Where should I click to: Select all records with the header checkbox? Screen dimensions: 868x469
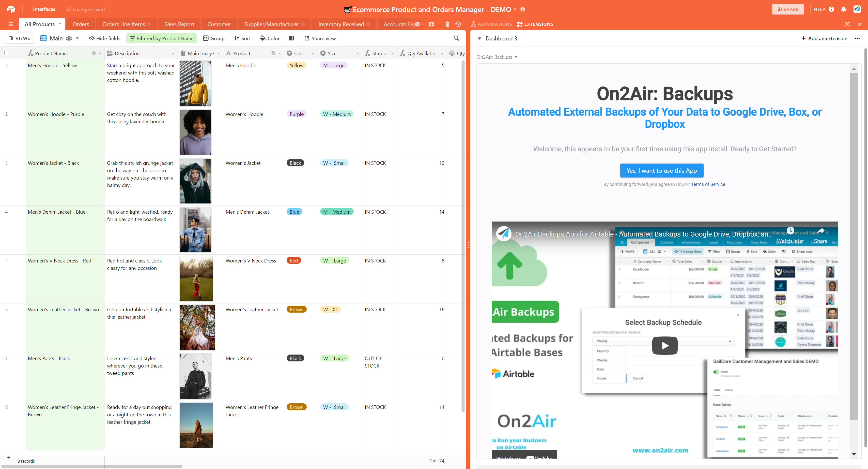click(x=6, y=53)
